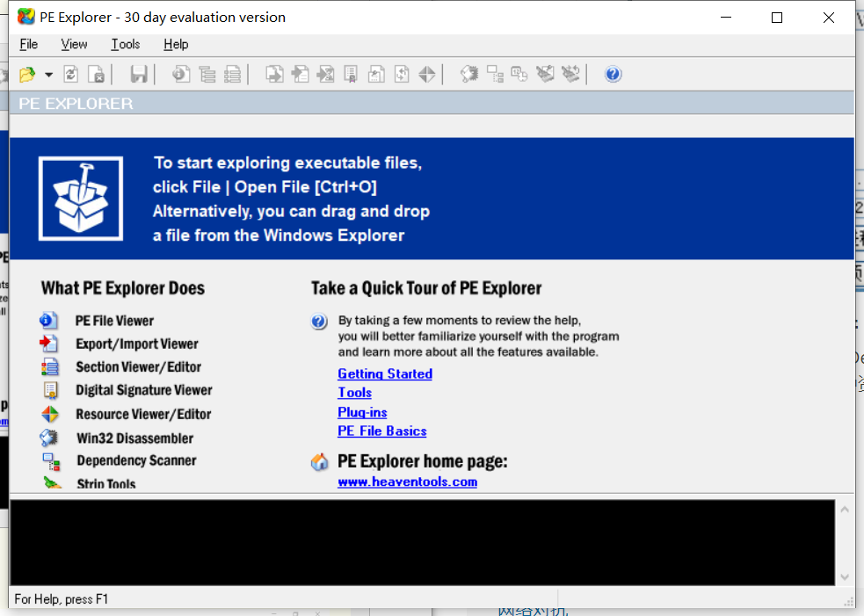Image resolution: width=864 pixels, height=616 pixels.
Task: Open the Exports viewer toolbar icon
Action: [x=274, y=75]
